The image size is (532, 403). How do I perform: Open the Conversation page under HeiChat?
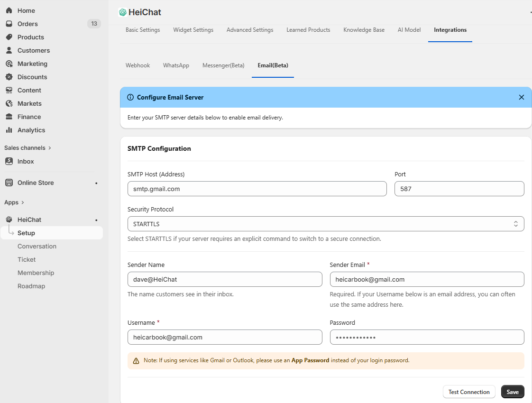click(37, 246)
